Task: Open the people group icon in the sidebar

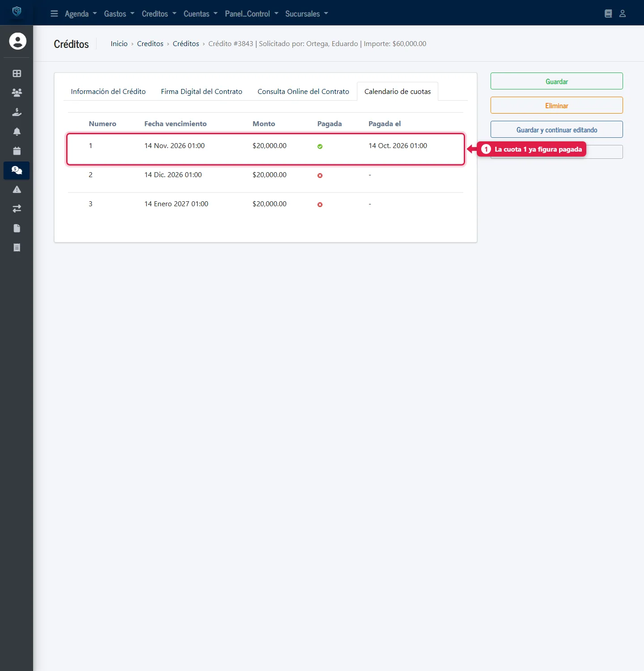Action: [x=17, y=93]
